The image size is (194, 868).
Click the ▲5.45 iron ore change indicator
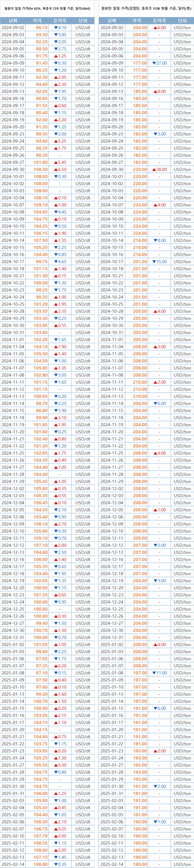coord(60,162)
